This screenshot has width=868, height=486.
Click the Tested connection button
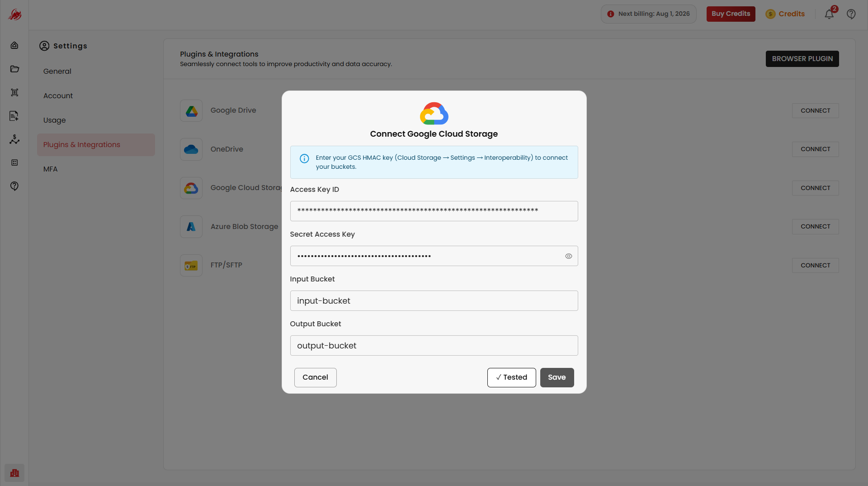click(x=511, y=377)
